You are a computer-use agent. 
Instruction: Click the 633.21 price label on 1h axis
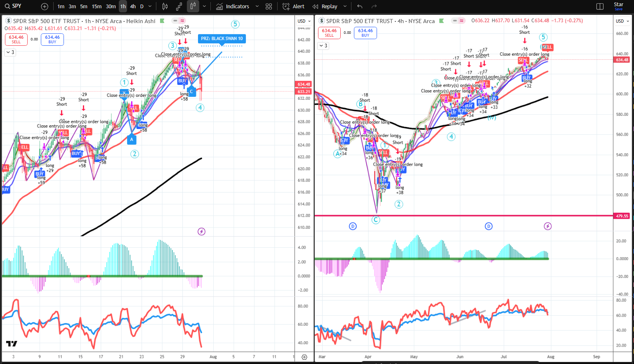click(304, 92)
